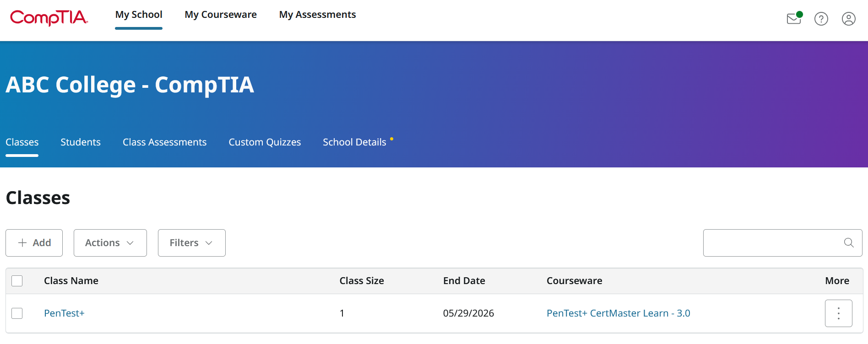The image size is (868, 344).
Task: Open the Custom Quizzes tab
Action: [x=265, y=142]
